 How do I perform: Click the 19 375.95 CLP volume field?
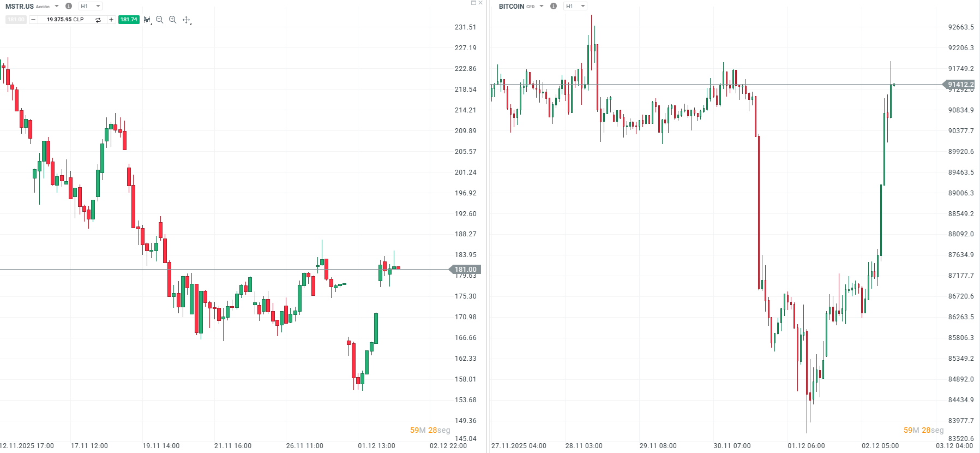tap(65, 20)
